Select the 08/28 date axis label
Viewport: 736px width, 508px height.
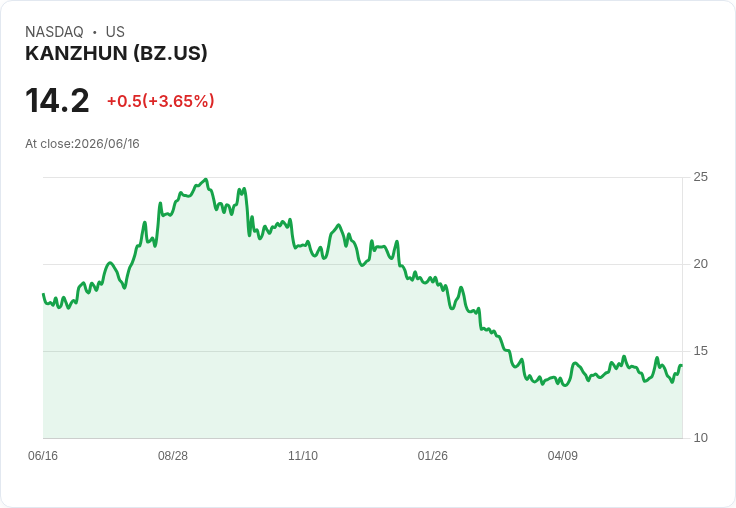pos(173,455)
